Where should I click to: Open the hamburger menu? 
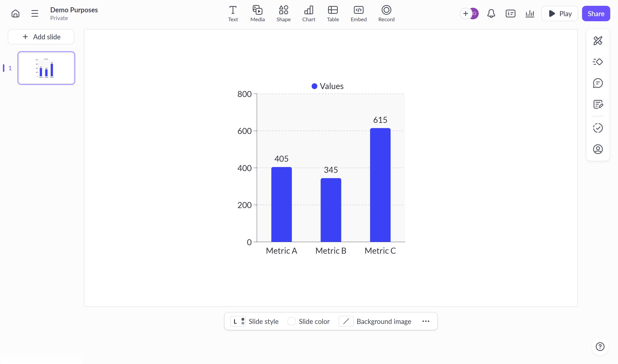tap(35, 14)
